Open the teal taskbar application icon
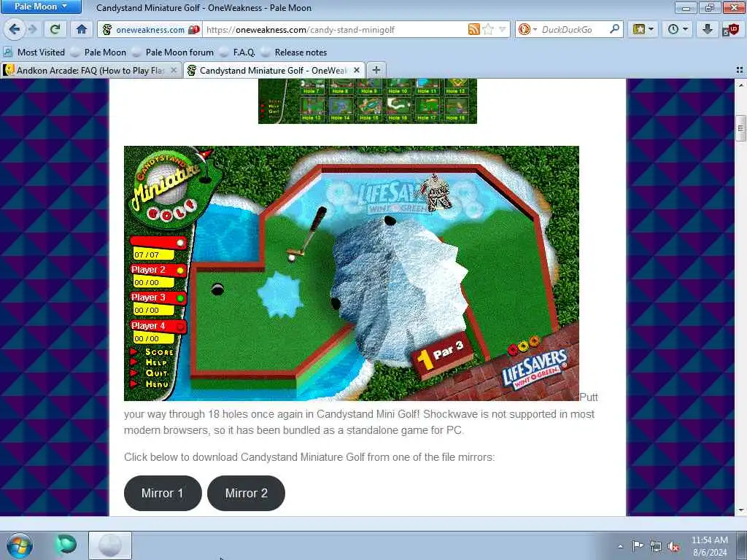 coord(66,545)
